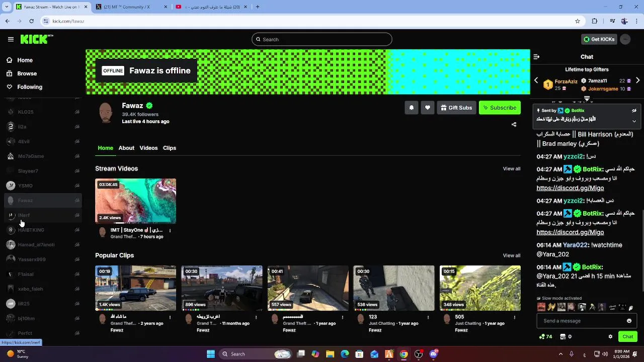
Task: Collapse the chat panel arrow icon
Action: pyautogui.click(x=536, y=57)
